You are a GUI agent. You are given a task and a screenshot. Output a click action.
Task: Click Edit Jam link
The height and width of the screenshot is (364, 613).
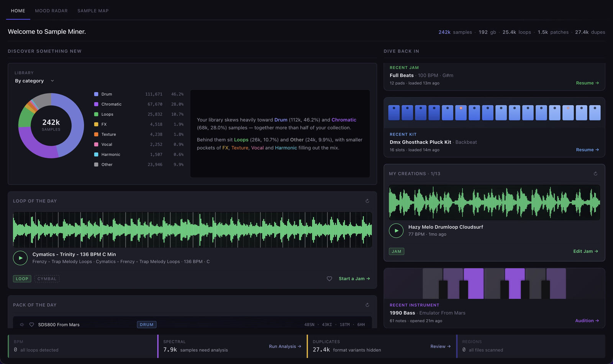(x=585, y=251)
